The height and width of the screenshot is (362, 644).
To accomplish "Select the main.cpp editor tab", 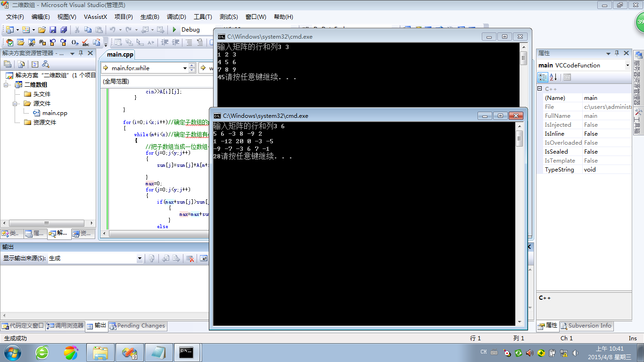I will [x=120, y=55].
